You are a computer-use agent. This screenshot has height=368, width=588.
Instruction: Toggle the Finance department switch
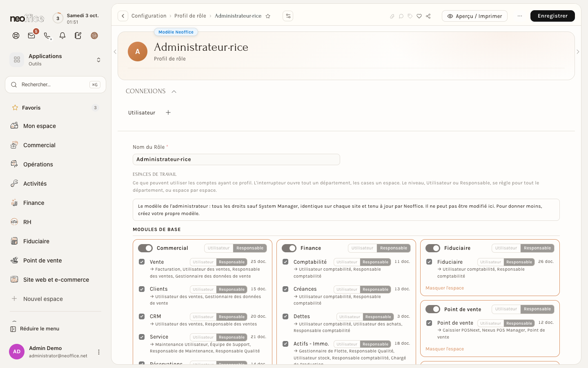tap(289, 248)
